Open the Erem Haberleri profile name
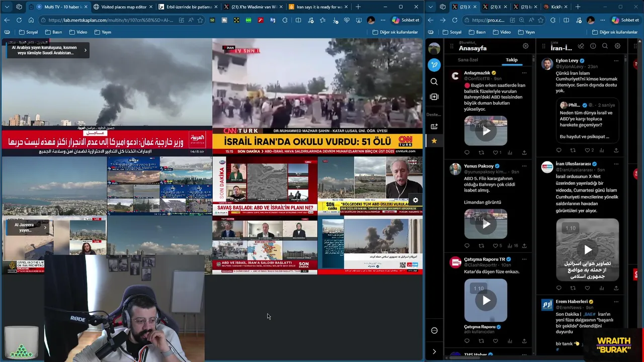644x362 pixels. point(572,302)
